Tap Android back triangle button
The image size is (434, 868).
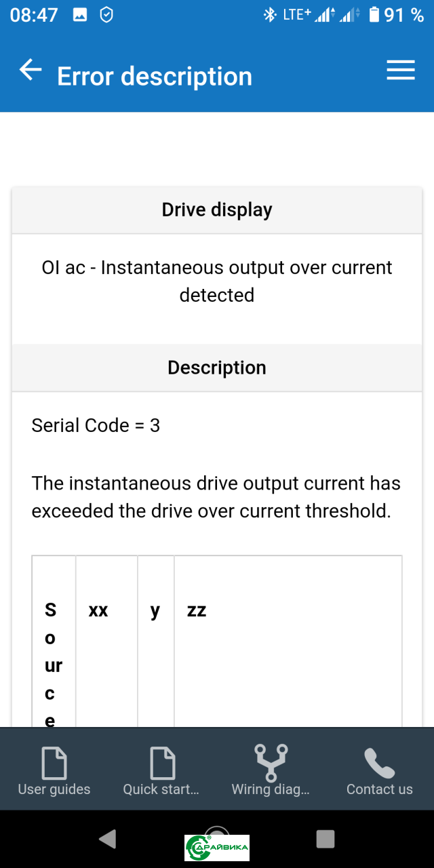pyautogui.click(x=107, y=839)
